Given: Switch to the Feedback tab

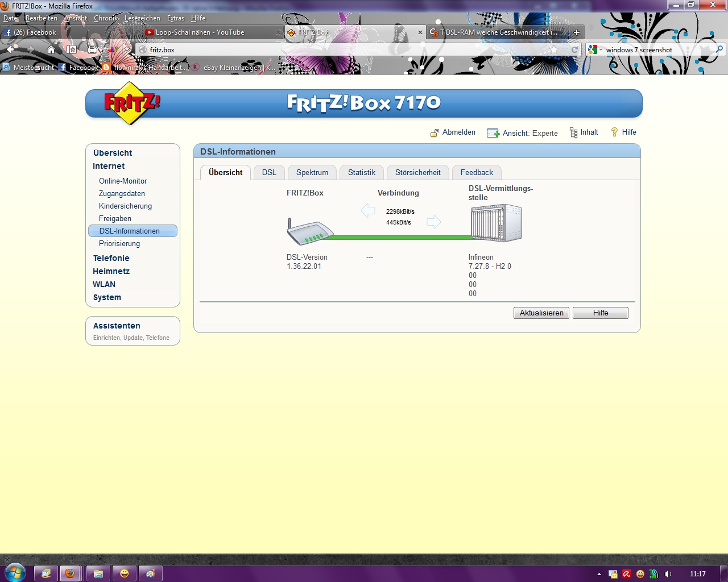Looking at the screenshot, I should (477, 172).
